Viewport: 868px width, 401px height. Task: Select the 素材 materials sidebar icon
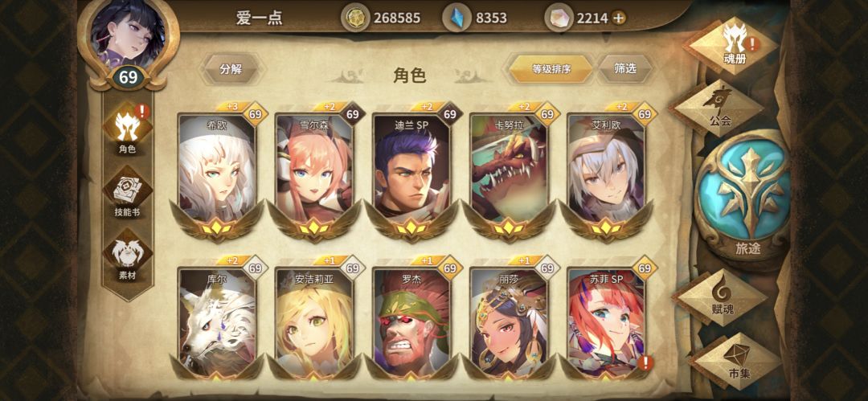pos(127,256)
